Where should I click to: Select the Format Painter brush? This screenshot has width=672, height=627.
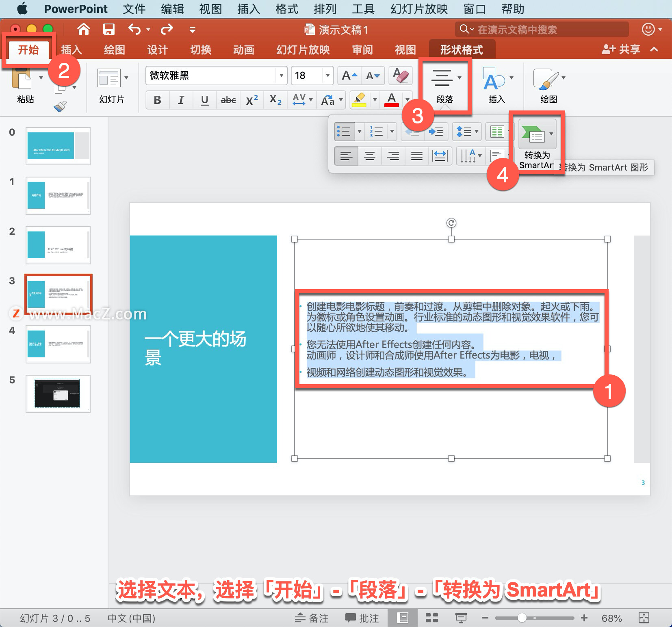point(60,106)
